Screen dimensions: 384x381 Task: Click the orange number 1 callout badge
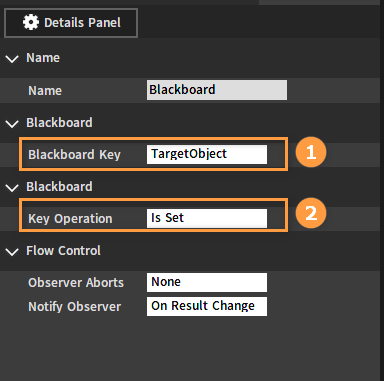(311, 152)
